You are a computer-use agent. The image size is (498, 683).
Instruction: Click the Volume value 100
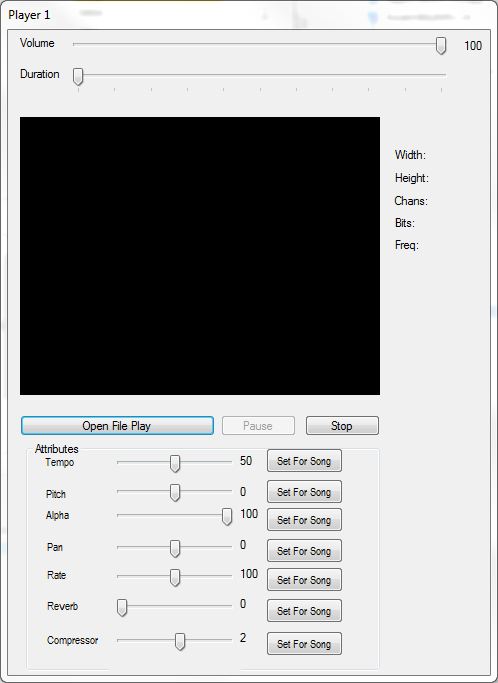473,46
